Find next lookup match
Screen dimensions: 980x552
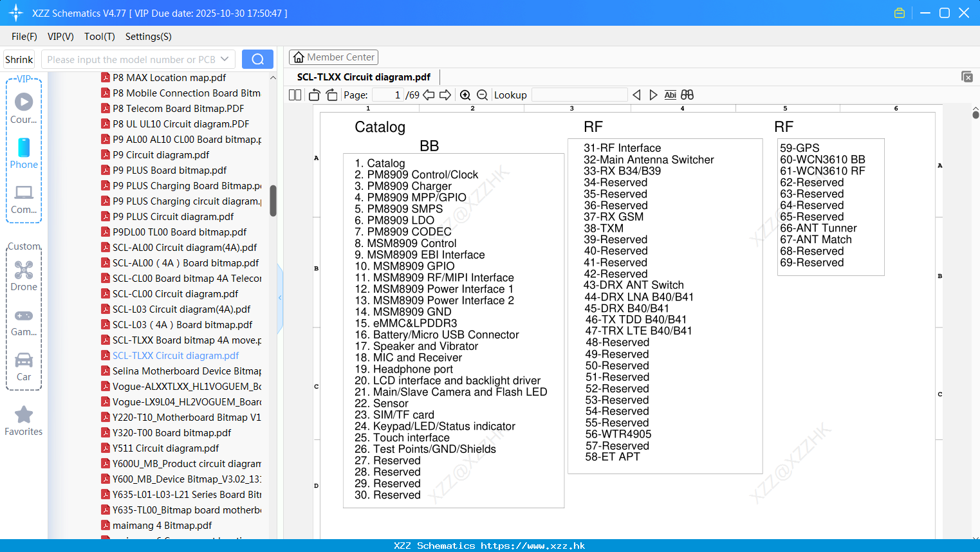click(x=653, y=95)
